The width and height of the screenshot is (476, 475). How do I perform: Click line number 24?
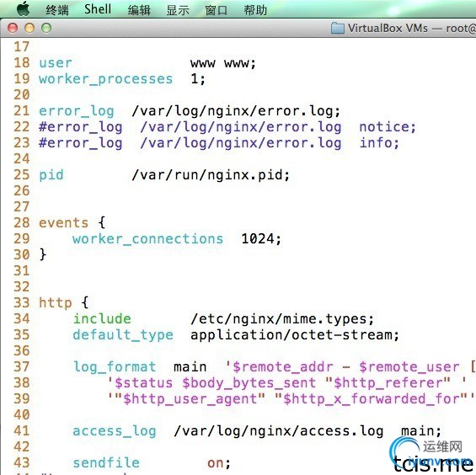[x=21, y=159]
